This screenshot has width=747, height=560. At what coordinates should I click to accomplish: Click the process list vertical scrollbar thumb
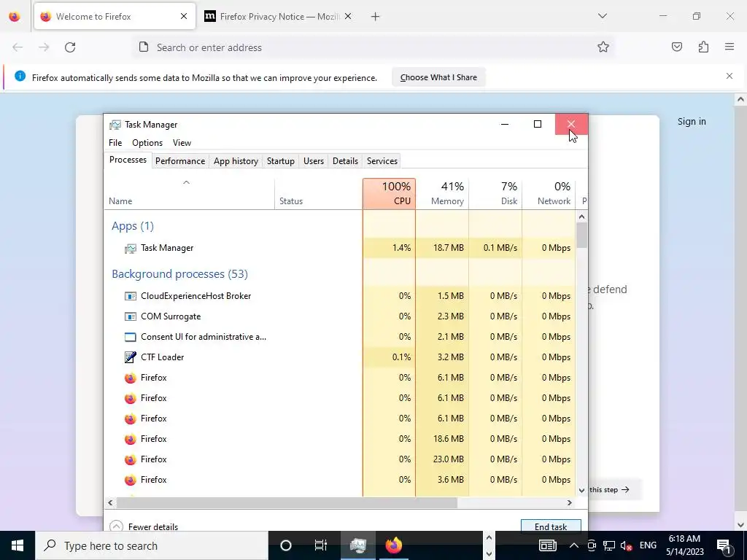point(581,236)
